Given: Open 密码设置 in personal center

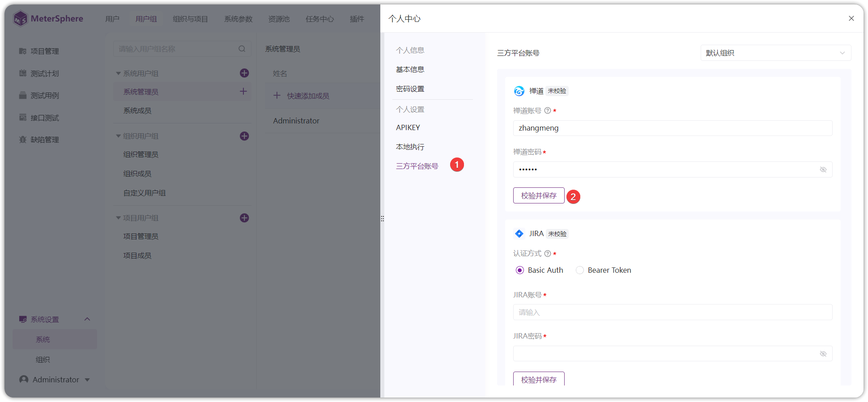Looking at the screenshot, I should (x=410, y=89).
